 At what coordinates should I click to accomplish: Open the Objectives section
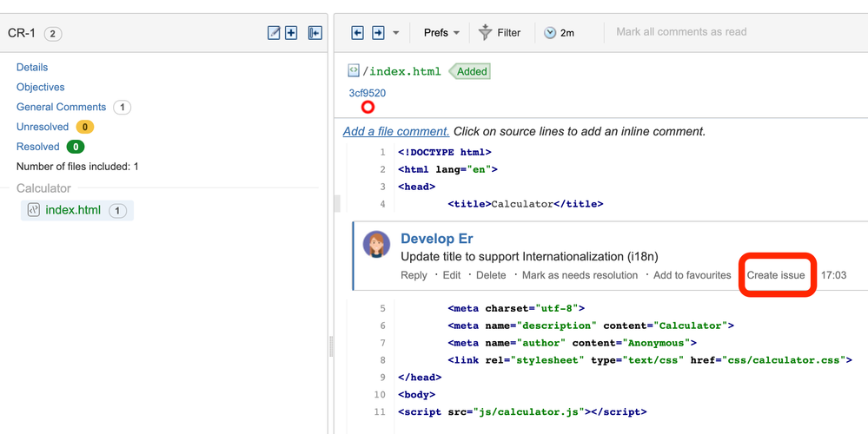pyautogui.click(x=41, y=87)
